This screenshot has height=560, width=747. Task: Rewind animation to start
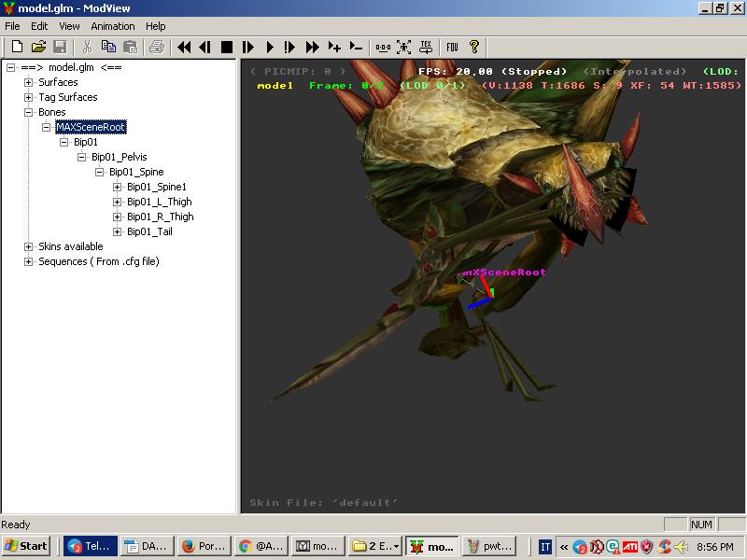click(x=184, y=47)
